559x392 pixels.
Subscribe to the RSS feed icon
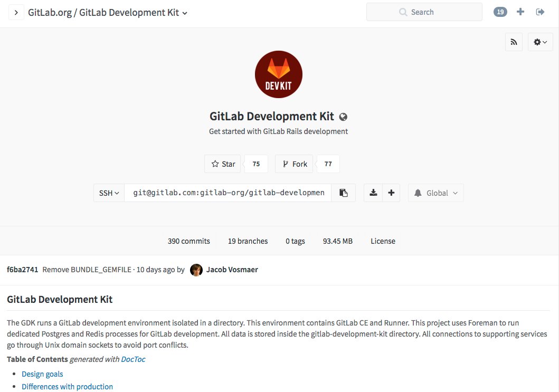tap(514, 42)
